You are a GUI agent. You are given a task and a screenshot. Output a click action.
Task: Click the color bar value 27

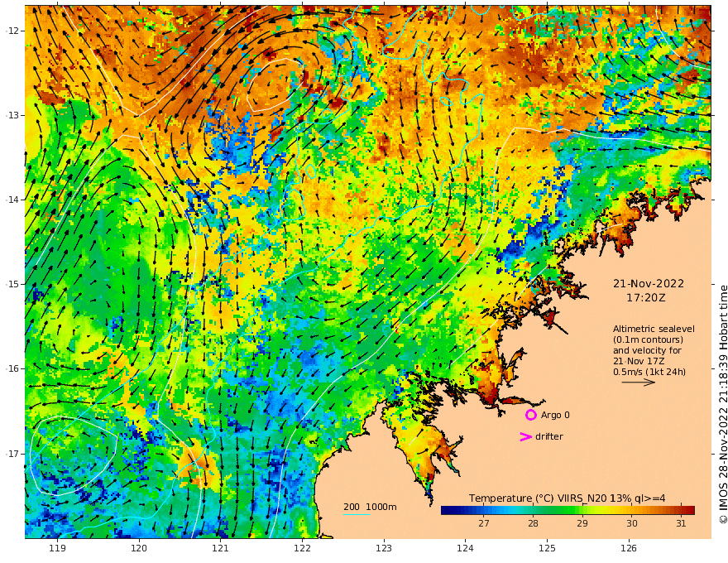click(484, 523)
